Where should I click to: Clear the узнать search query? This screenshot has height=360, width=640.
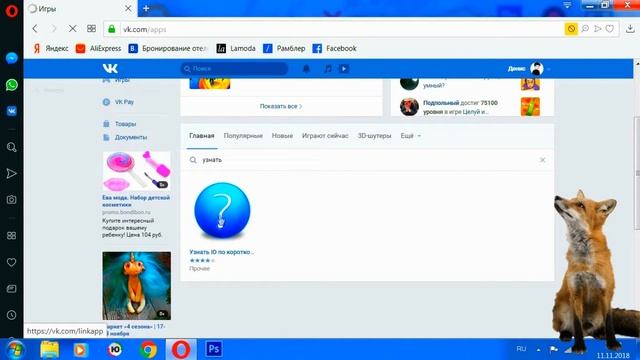point(542,160)
